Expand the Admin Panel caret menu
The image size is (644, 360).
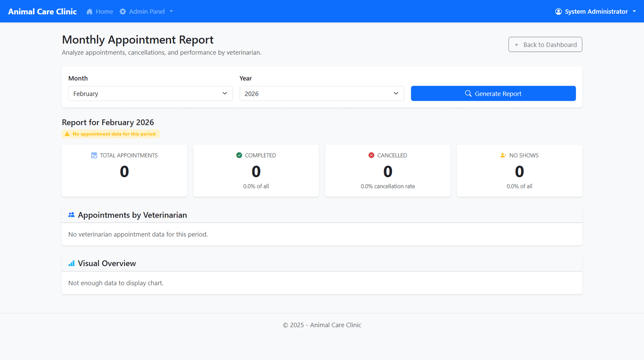(x=171, y=11)
